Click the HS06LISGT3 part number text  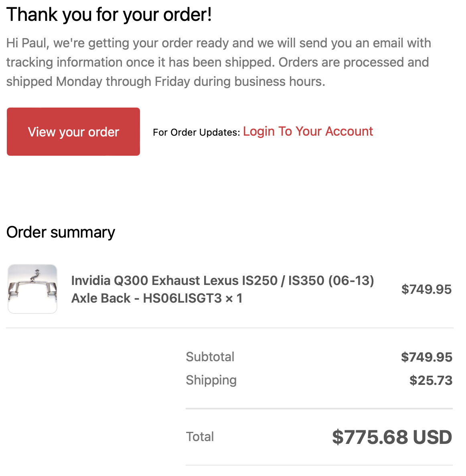[182, 298]
